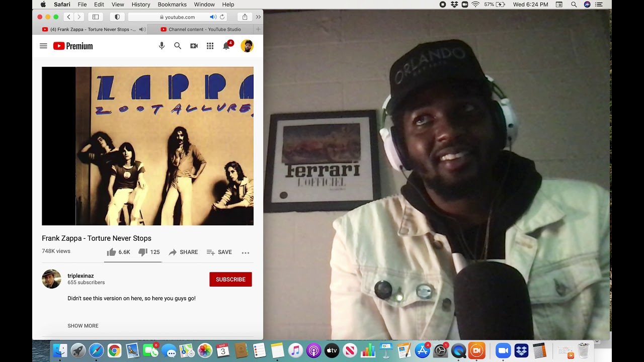Open the Apple menu
This screenshot has height=362, width=644.
click(x=43, y=5)
